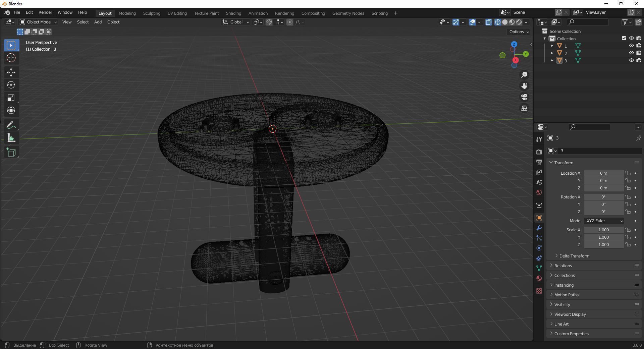Add a new workspace tab
Image resolution: width=644 pixels, height=349 pixels.
395,13
